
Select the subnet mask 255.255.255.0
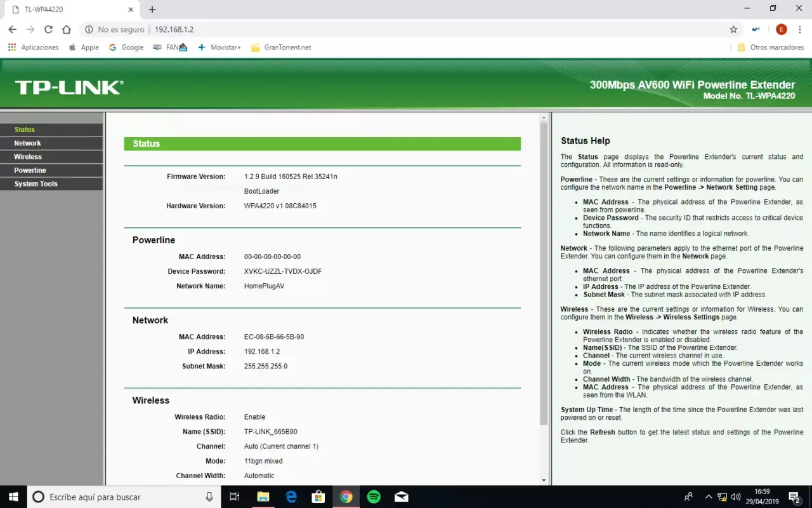[266, 366]
